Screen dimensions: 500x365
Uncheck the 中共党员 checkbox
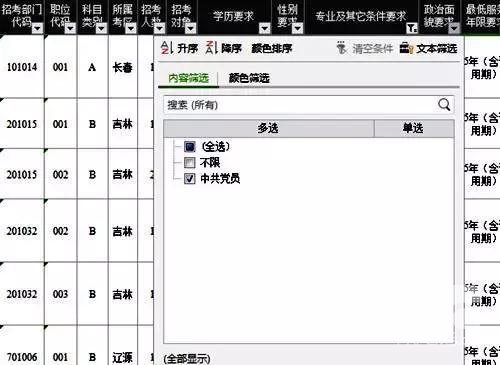pos(190,179)
